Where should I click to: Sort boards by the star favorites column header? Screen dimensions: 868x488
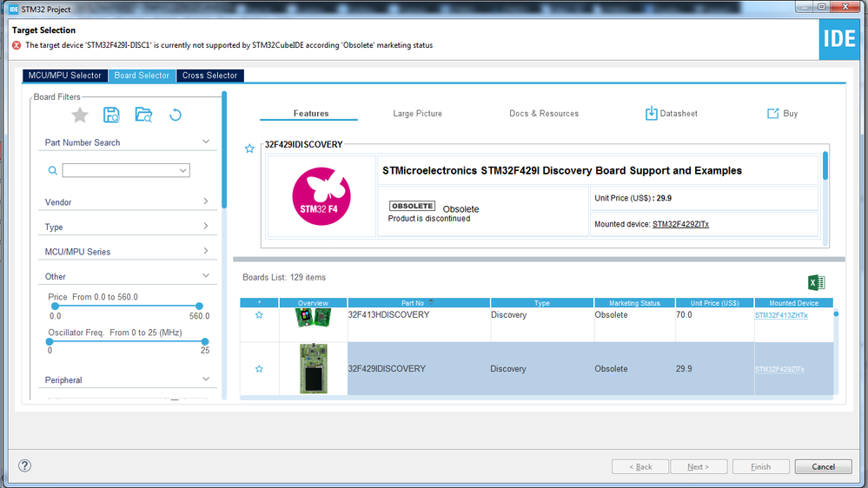(x=259, y=303)
